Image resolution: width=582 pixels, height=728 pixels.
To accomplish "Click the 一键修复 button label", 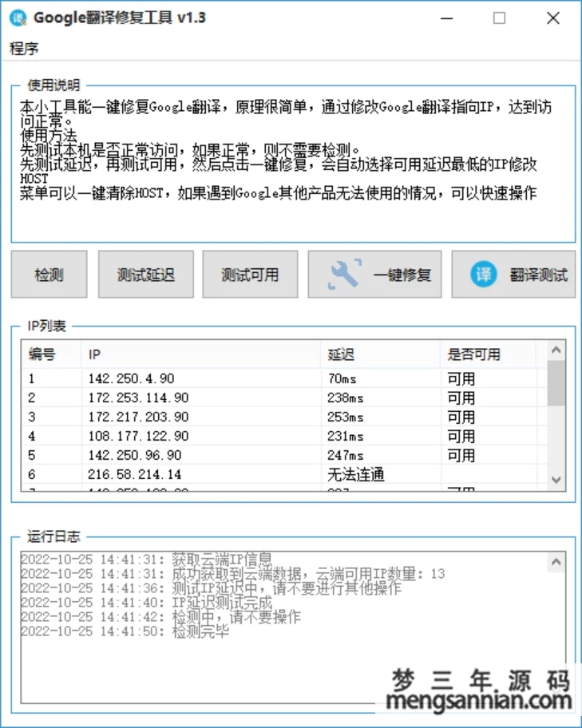I will coord(402,275).
